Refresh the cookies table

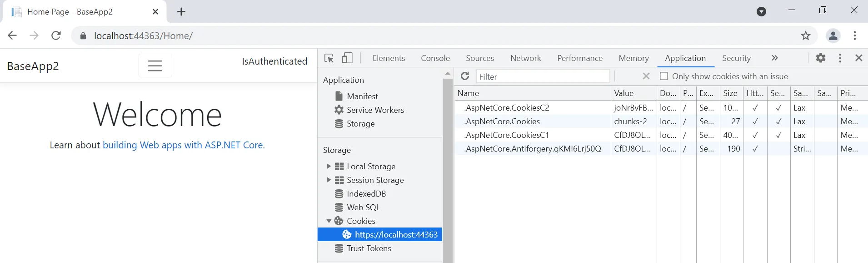click(x=465, y=76)
